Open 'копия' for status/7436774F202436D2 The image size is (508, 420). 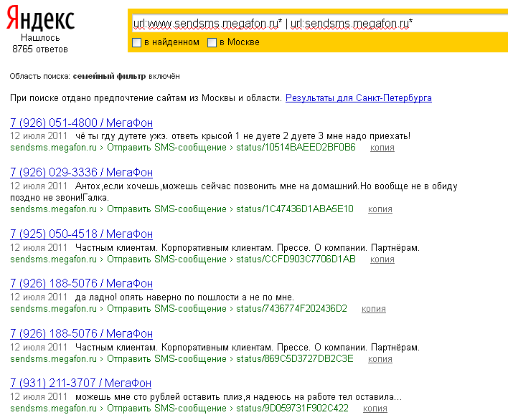(374, 309)
